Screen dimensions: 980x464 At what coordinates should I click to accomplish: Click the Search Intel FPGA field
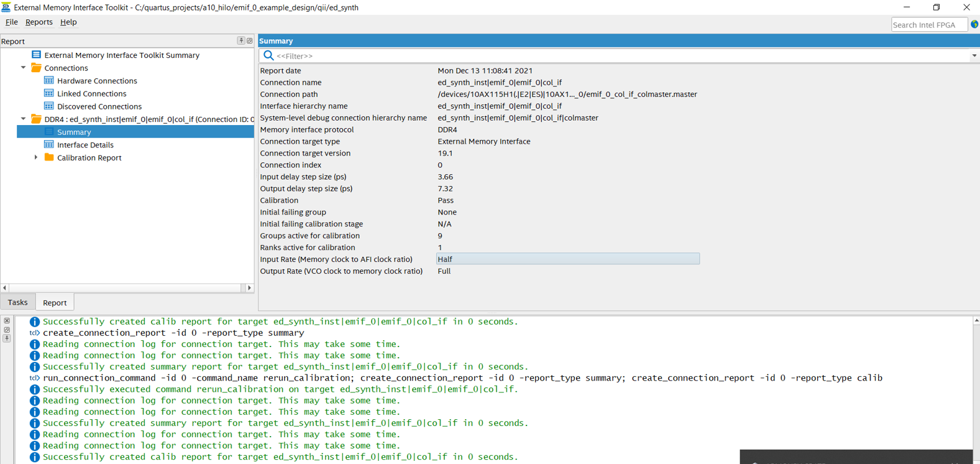pyautogui.click(x=928, y=25)
